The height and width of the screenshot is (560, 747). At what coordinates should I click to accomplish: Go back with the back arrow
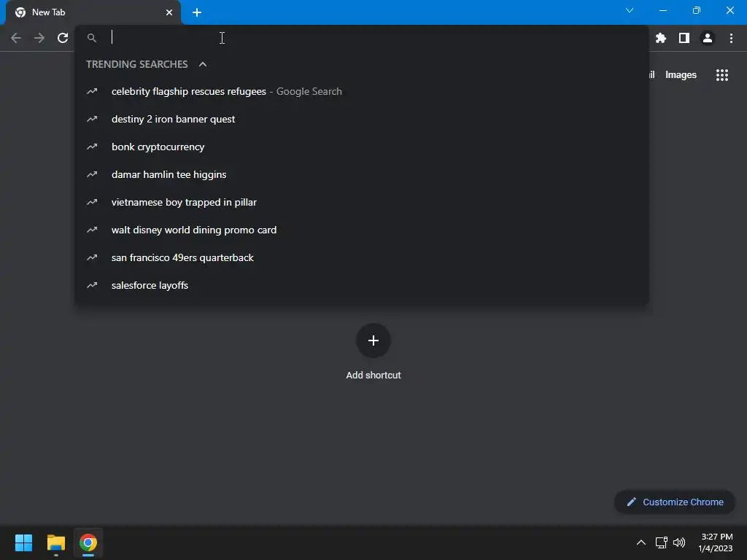(16, 38)
